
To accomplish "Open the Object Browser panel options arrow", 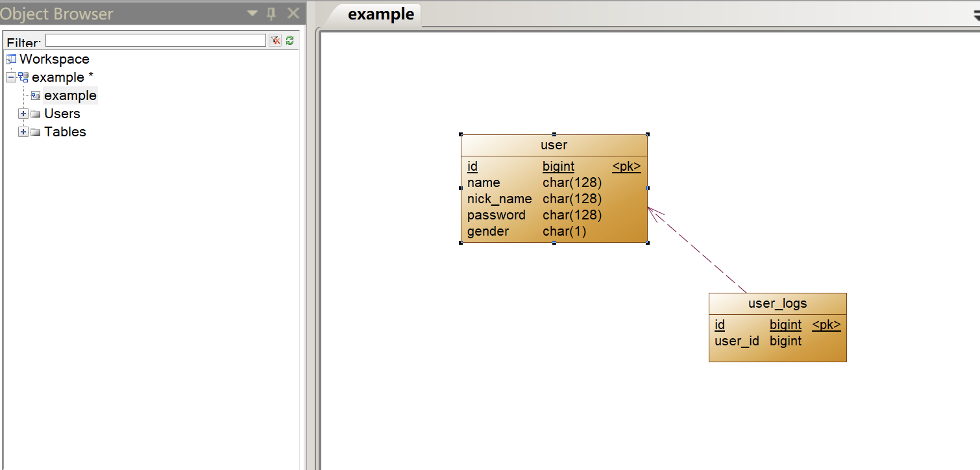I will click(252, 14).
